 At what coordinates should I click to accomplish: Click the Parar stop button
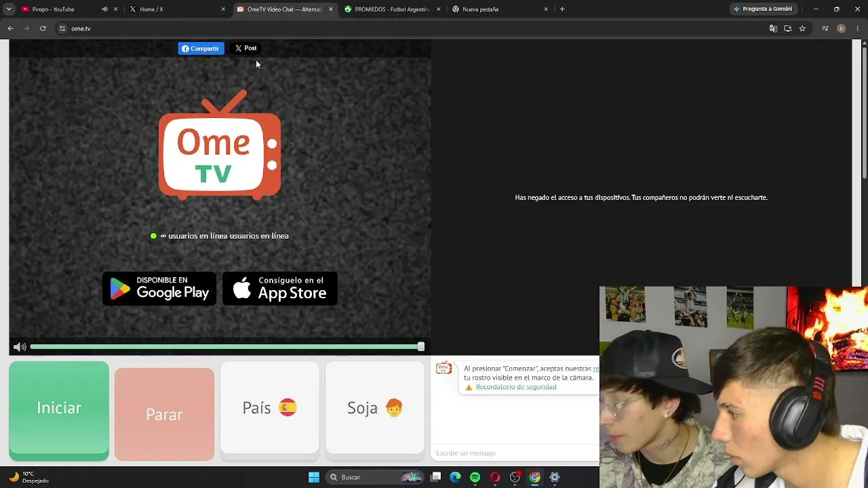coord(164,414)
